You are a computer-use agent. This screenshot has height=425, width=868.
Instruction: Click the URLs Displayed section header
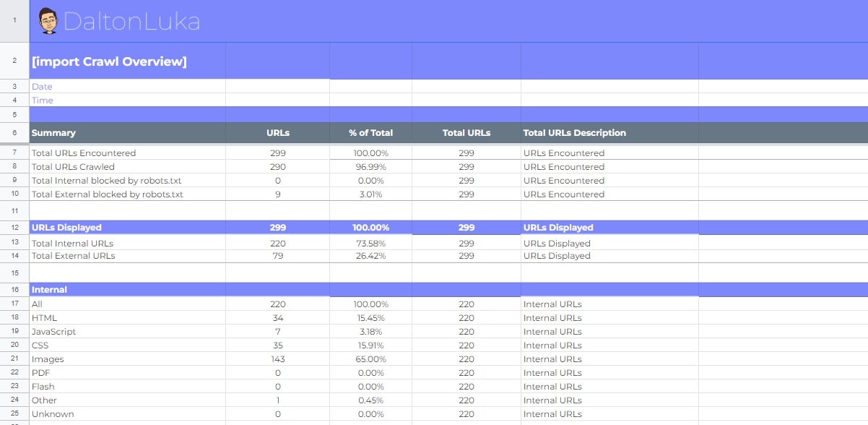(64, 227)
